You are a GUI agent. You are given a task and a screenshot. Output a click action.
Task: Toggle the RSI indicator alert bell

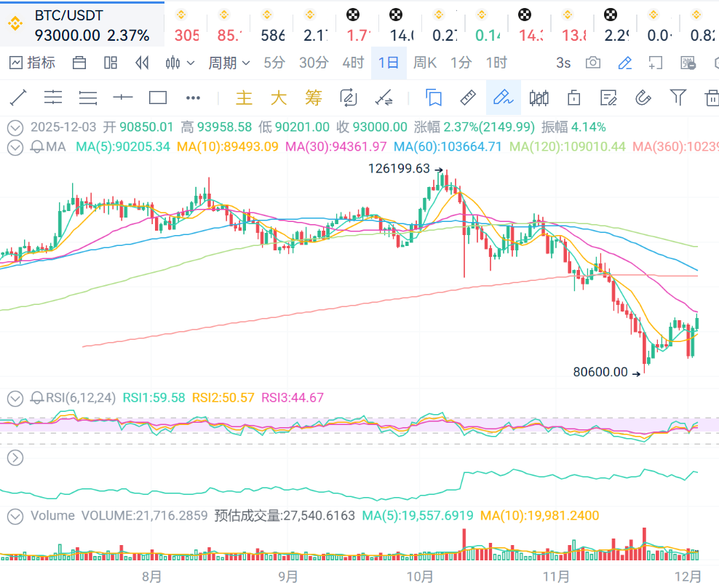click(x=36, y=398)
